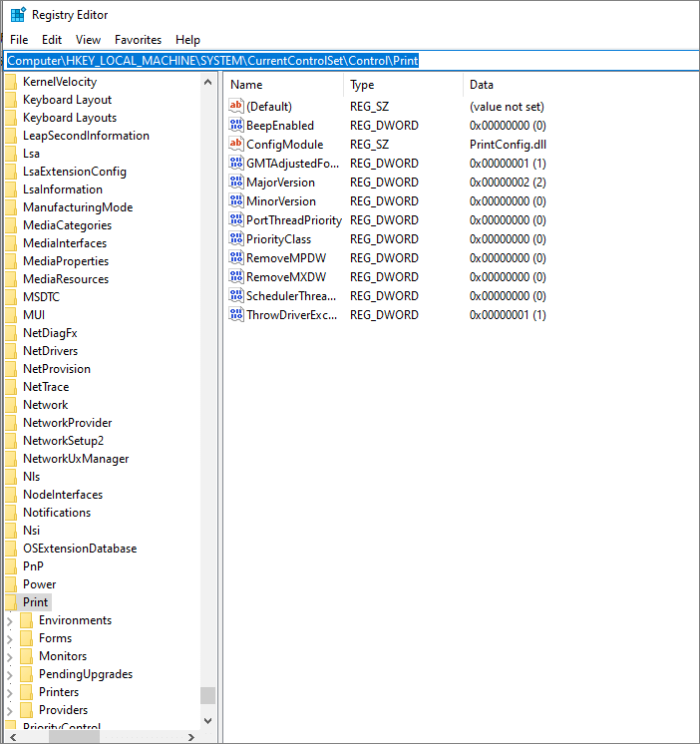700x744 pixels.
Task: Click the registry path address bar
Action: (351, 61)
